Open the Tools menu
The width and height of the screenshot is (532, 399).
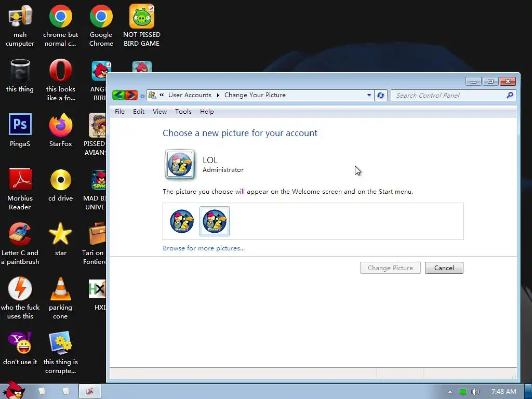pos(183,112)
